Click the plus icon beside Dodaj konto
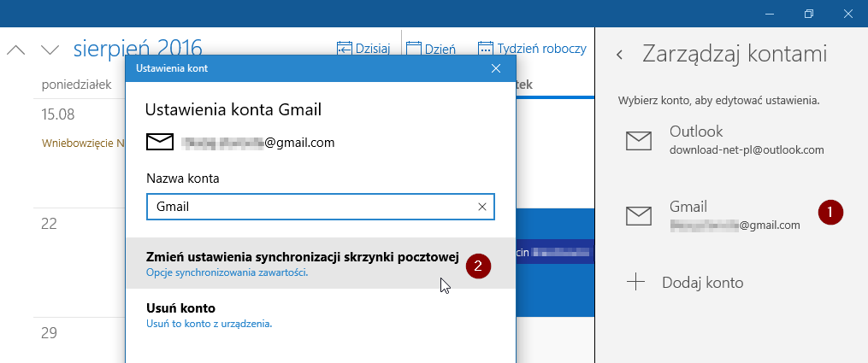The image size is (868, 363). tap(636, 283)
